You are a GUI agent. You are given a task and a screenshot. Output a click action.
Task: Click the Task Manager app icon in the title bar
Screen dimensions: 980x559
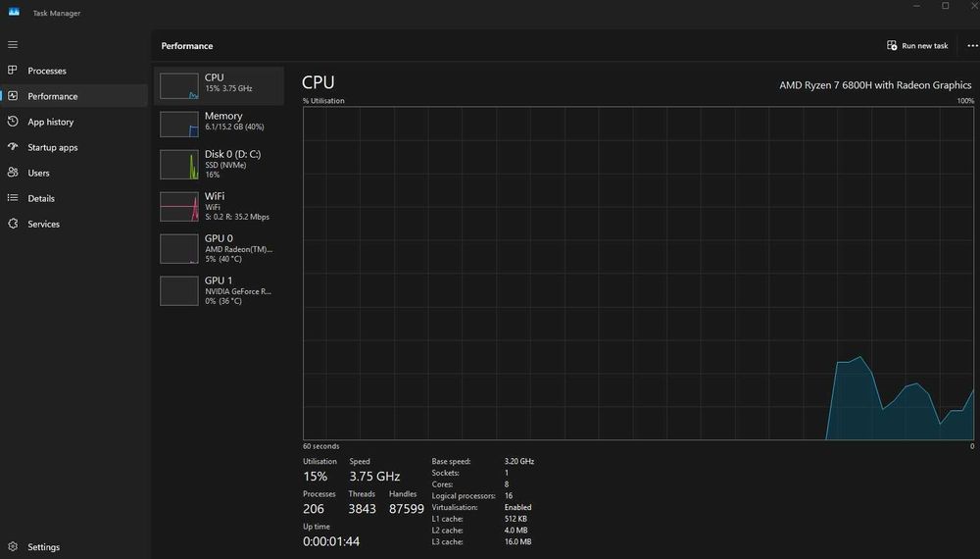pyautogui.click(x=14, y=12)
